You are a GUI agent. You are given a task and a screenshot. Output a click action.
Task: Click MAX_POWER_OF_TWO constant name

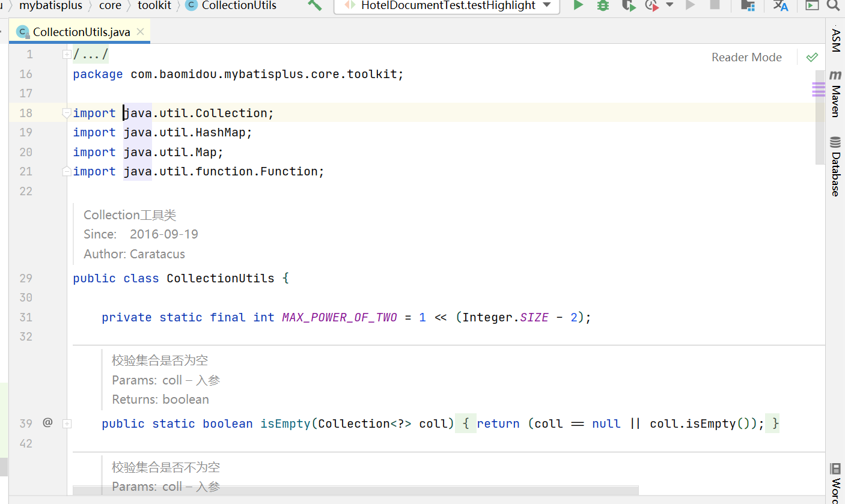pos(340,317)
